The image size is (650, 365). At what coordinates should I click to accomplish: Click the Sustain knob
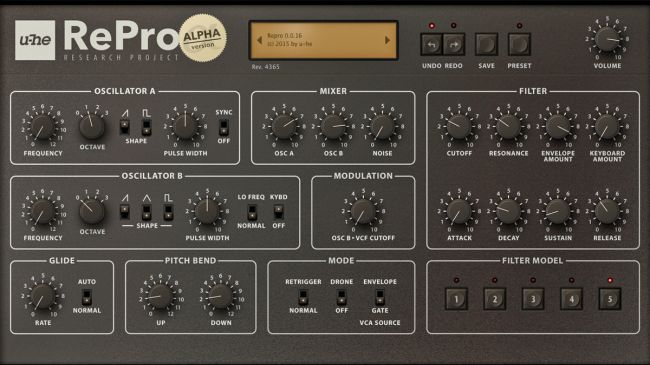558,211
